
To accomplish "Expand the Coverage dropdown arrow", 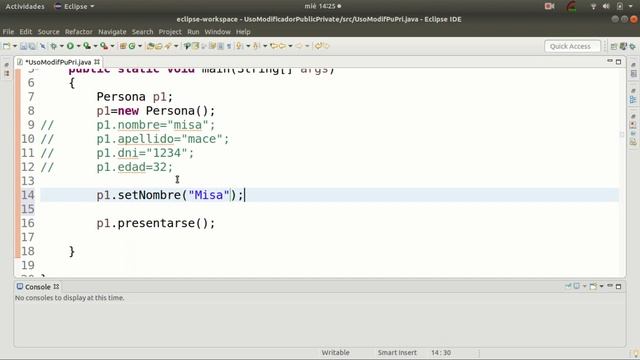I will pyautogui.click(x=96, y=46).
